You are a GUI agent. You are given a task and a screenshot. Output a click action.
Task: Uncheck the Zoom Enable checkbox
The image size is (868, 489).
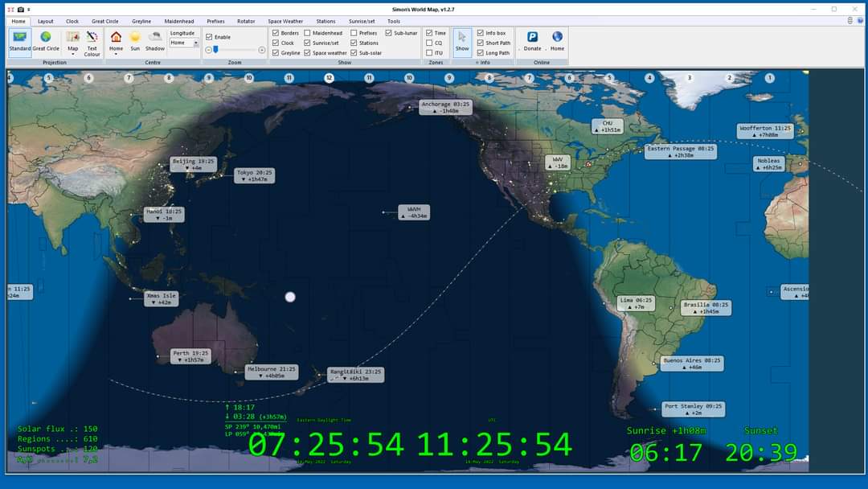[210, 37]
